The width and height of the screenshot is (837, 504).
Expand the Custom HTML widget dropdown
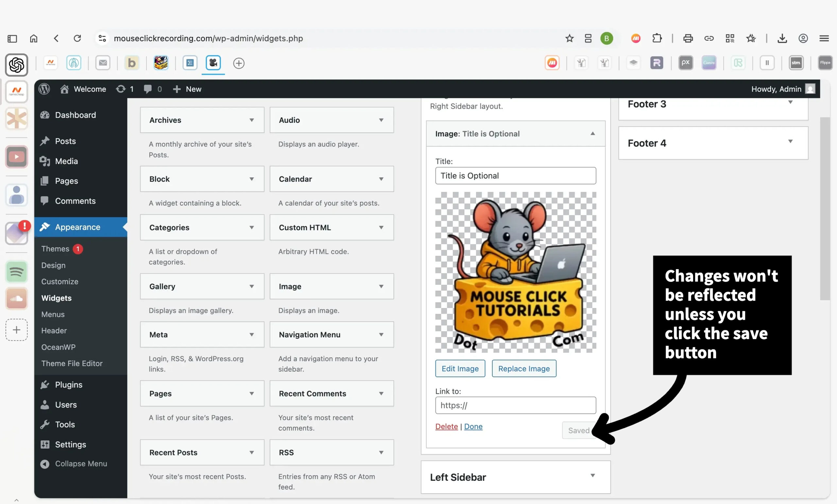click(381, 227)
